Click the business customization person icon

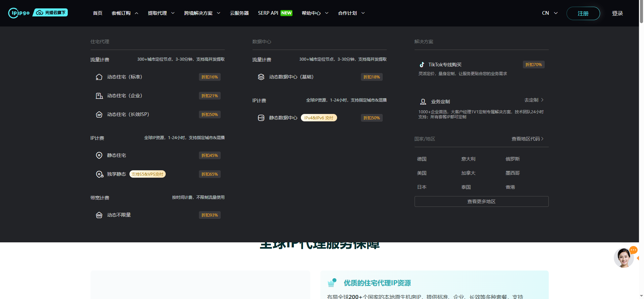423,102
